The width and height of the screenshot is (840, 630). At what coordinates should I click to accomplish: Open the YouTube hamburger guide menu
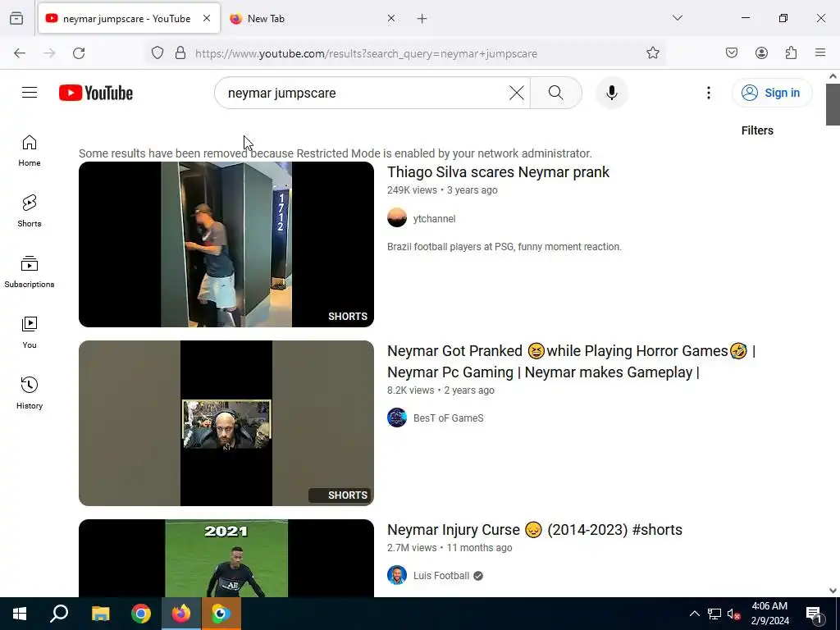[30, 93]
